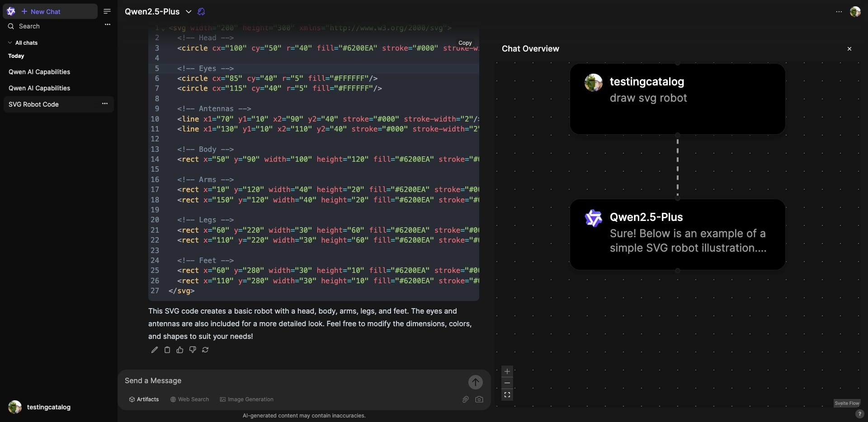868x422 pixels.
Task: Collapse the All chats section
Action: tap(10, 43)
